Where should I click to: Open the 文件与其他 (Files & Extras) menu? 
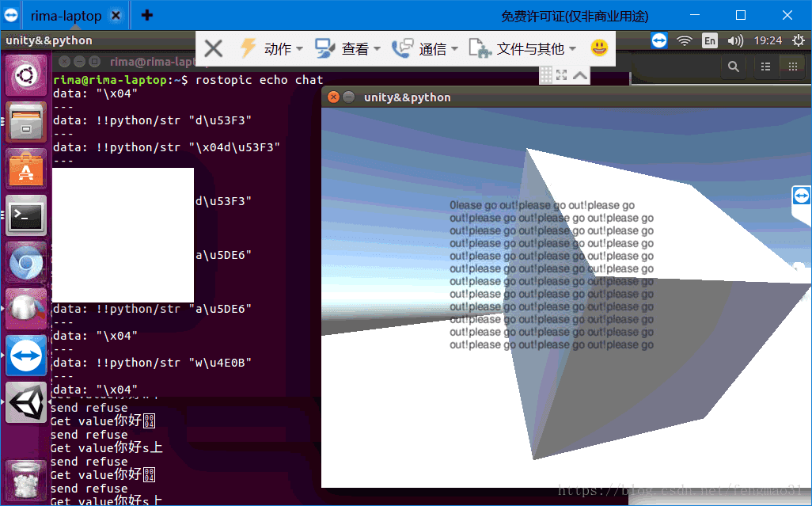click(x=522, y=48)
